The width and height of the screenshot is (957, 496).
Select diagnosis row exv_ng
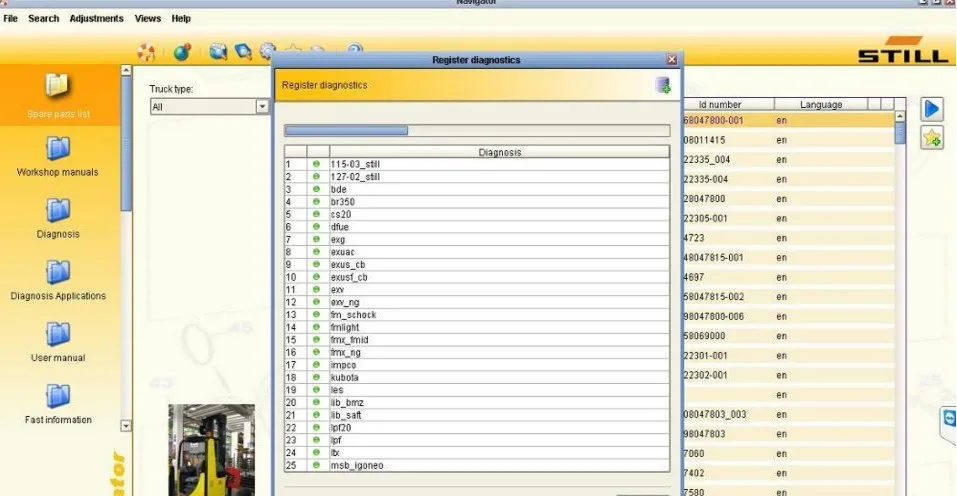[477, 302]
